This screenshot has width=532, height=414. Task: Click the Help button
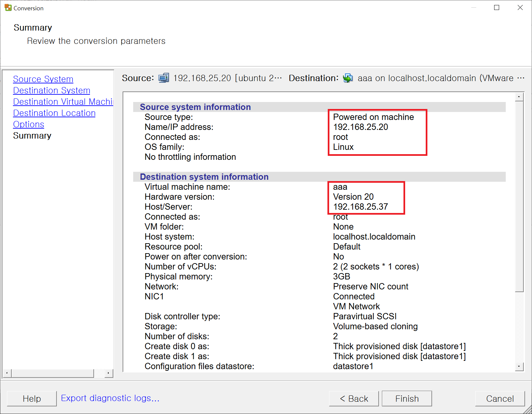click(x=32, y=398)
